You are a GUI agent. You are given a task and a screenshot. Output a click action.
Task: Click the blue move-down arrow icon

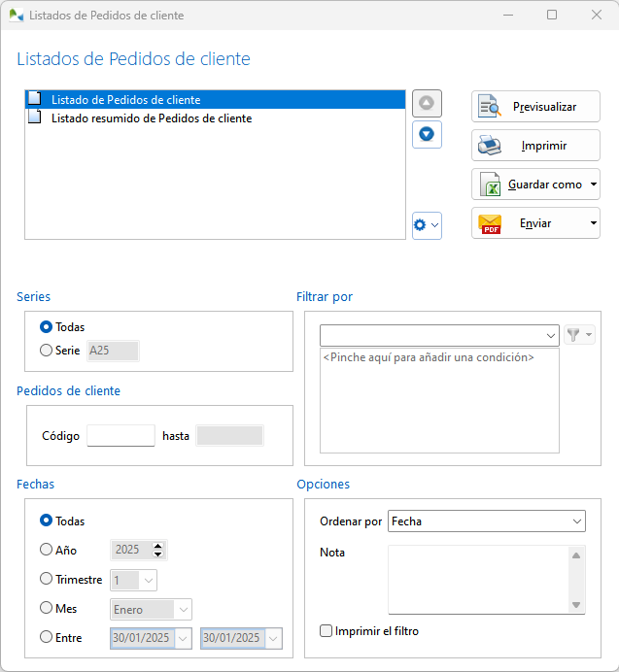click(x=427, y=134)
